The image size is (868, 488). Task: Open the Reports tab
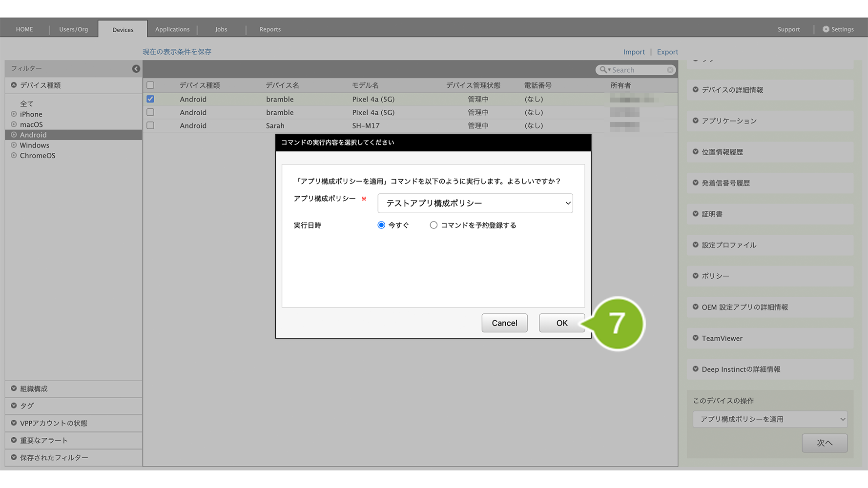(x=270, y=29)
